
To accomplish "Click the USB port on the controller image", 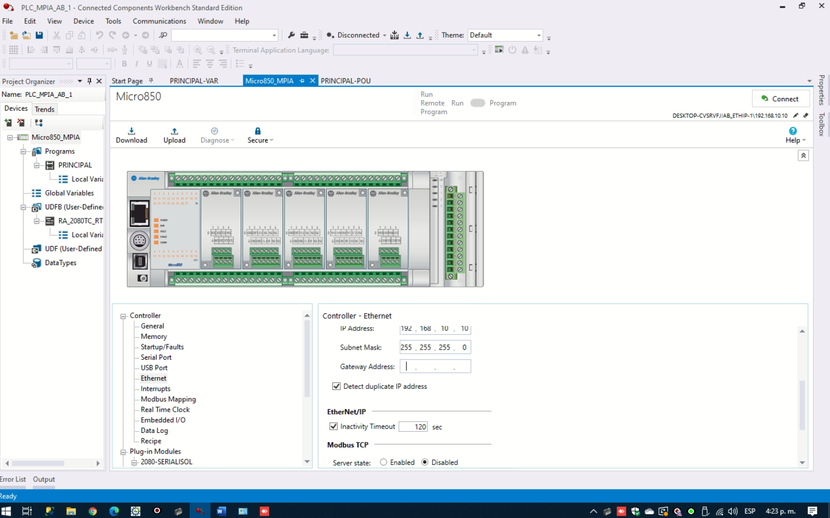I will coord(139,261).
